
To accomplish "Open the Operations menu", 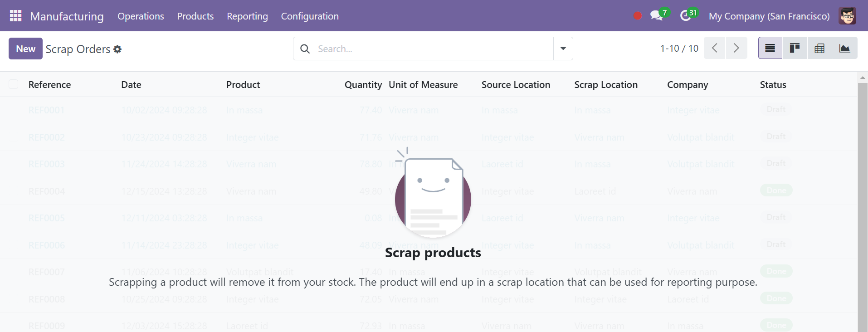I will [x=141, y=16].
